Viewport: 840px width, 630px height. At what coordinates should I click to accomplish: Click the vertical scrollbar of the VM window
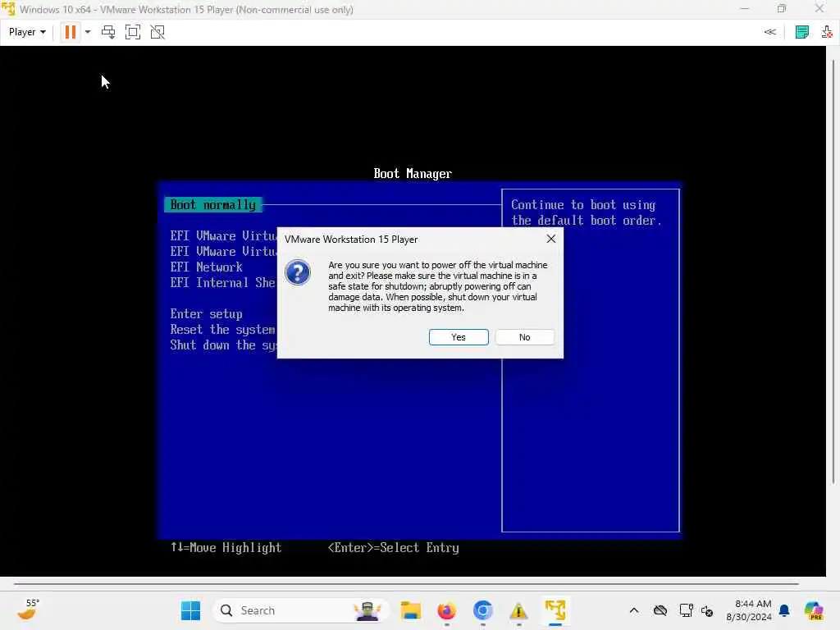(x=833, y=271)
